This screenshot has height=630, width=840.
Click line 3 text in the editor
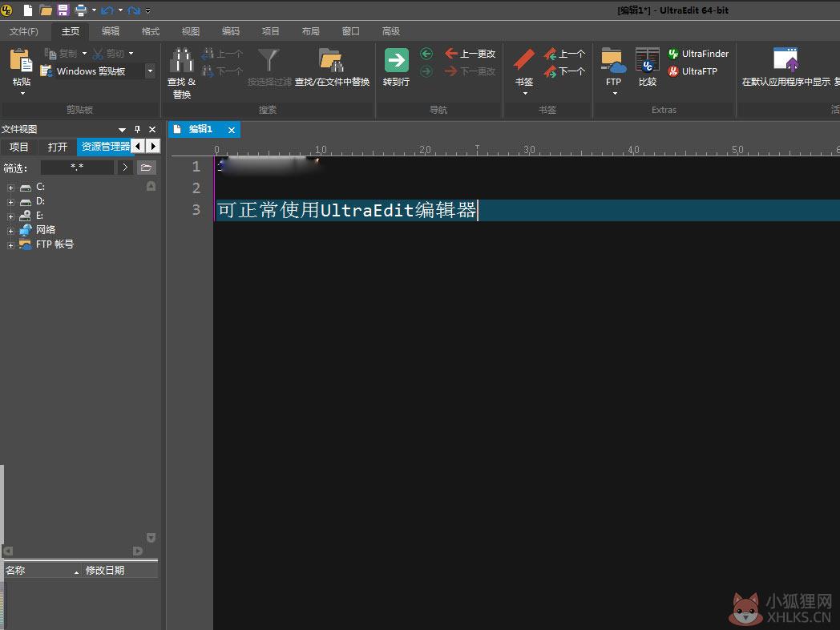point(347,210)
